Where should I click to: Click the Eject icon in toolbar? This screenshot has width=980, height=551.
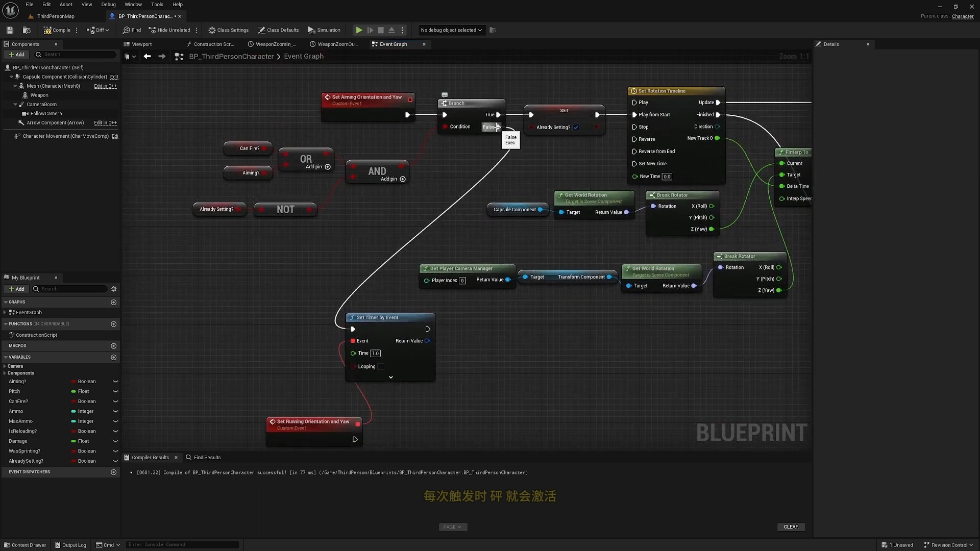click(x=391, y=30)
